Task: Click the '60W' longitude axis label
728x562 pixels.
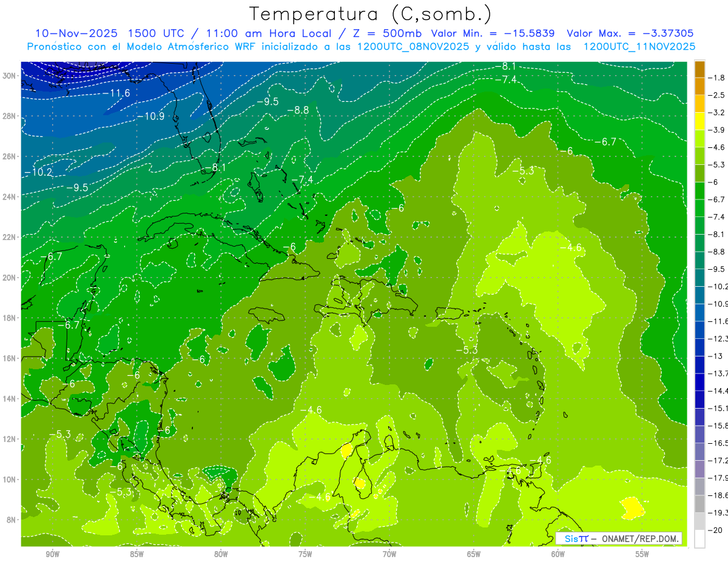Action: 558,554
